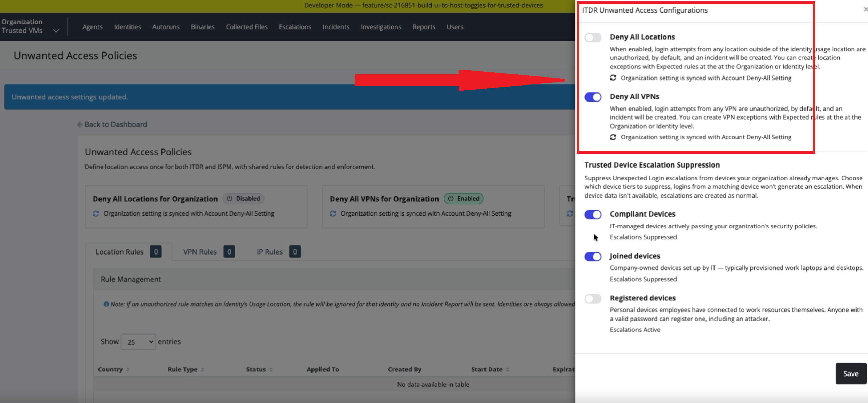Click the Deny All Locations for Organization title
This screenshot has height=403, width=868.
coord(155,199)
